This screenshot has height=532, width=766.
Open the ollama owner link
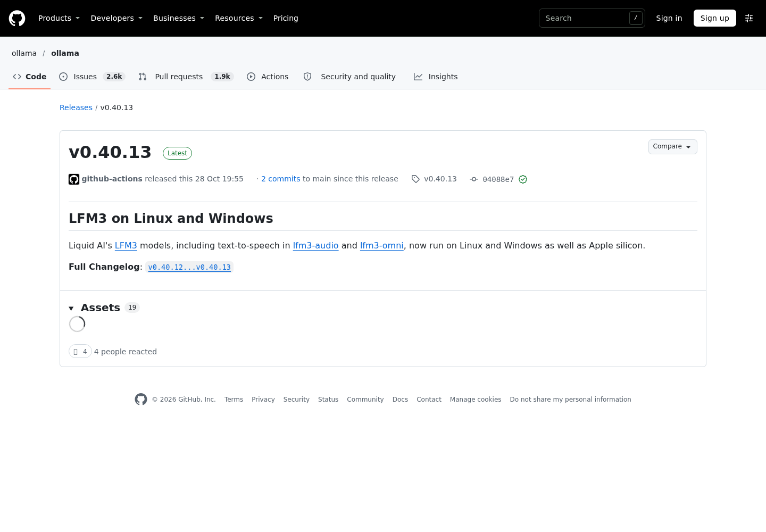(x=24, y=53)
